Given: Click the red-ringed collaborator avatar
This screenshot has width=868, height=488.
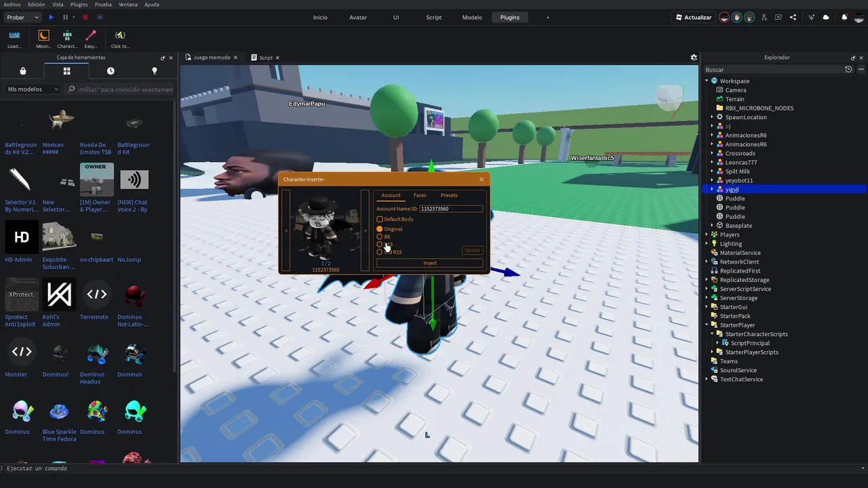Looking at the screenshot, I should pos(725,17).
